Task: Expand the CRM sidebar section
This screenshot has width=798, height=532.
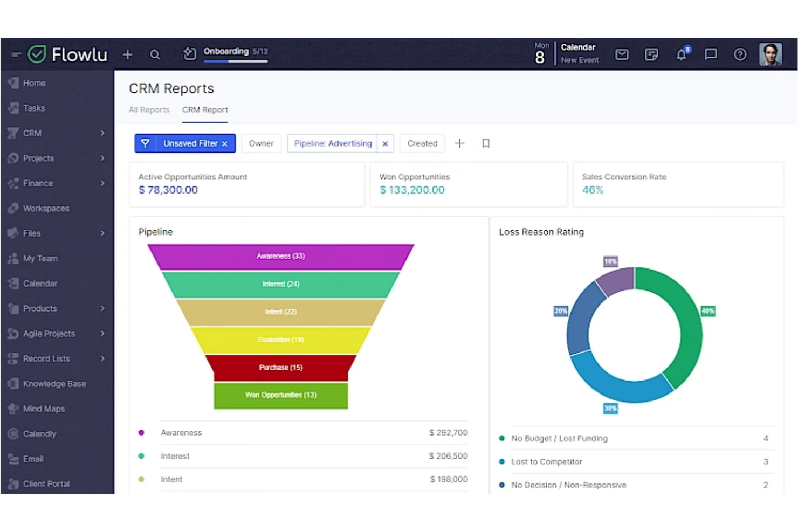Action: (x=102, y=133)
